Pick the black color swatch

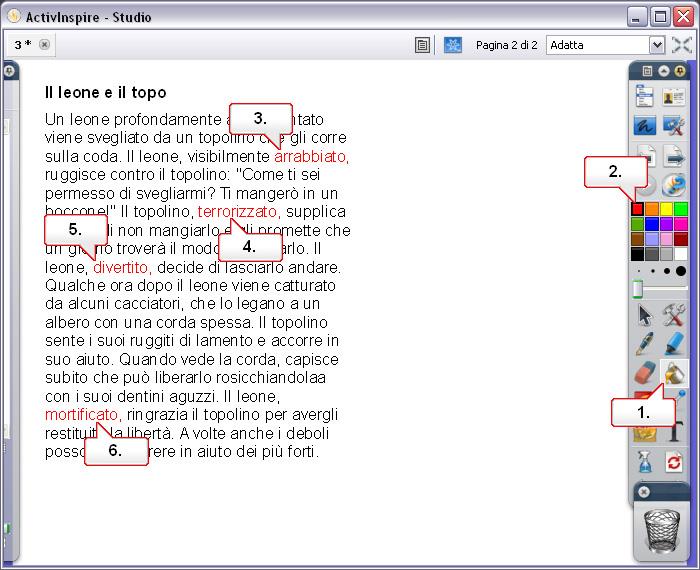click(638, 254)
